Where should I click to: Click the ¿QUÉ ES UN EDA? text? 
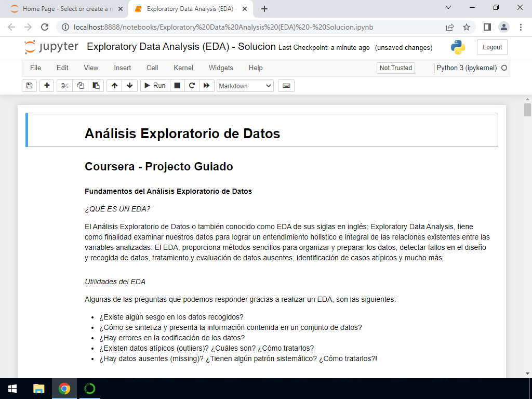point(117,209)
